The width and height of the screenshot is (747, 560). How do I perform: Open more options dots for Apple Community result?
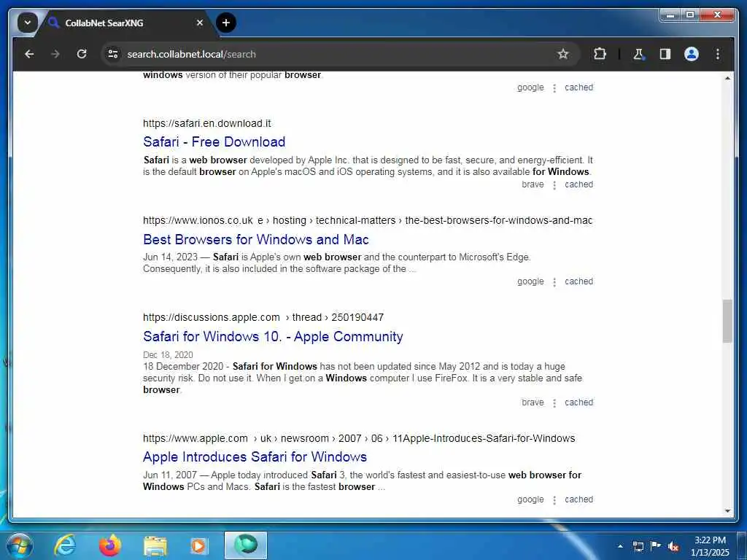[x=554, y=403]
